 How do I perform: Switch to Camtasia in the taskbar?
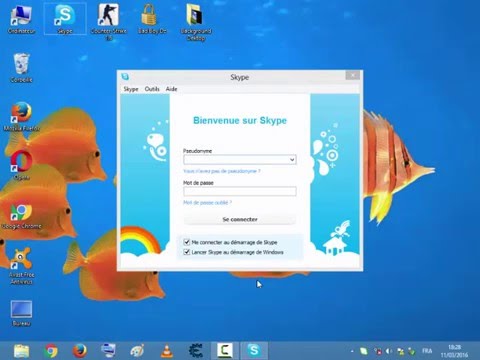pyautogui.click(x=225, y=351)
